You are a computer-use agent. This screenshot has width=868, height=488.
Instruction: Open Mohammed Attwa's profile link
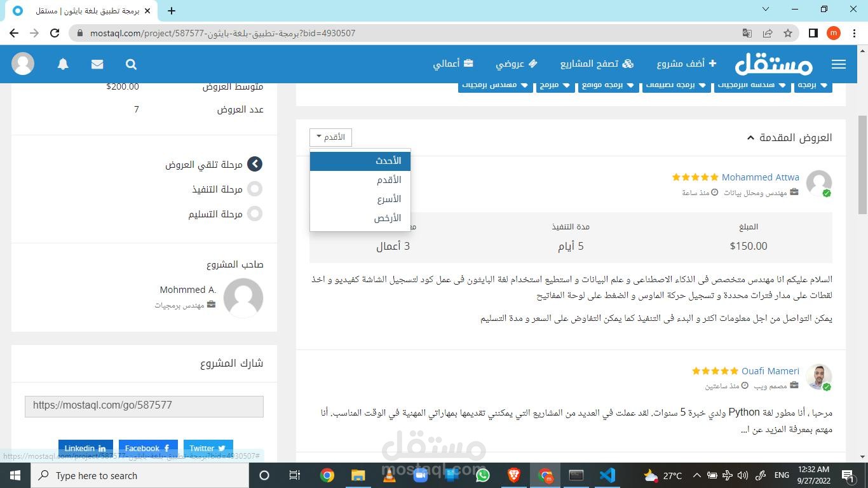tap(760, 177)
